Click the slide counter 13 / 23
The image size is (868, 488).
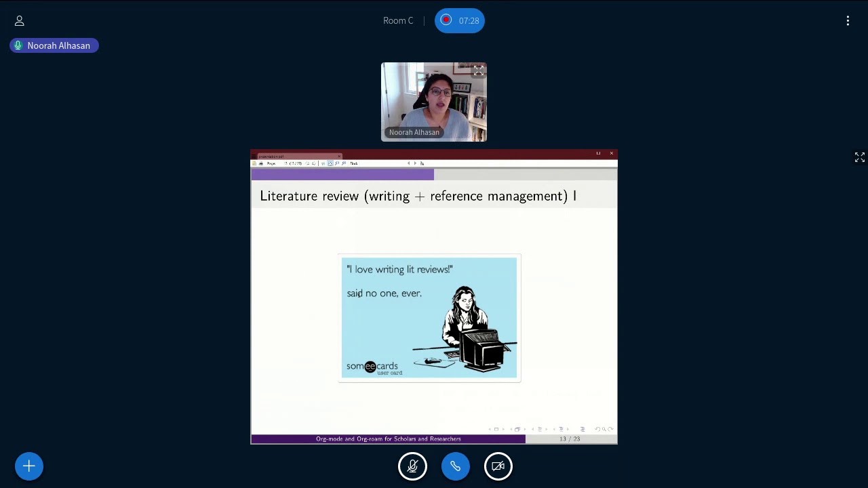point(570,439)
